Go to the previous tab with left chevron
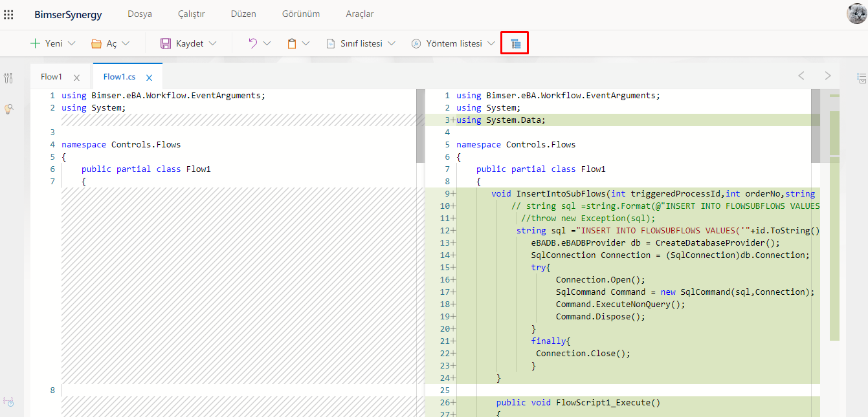The height and width of the screenshot is (417, 868). (x=801, y=76)
